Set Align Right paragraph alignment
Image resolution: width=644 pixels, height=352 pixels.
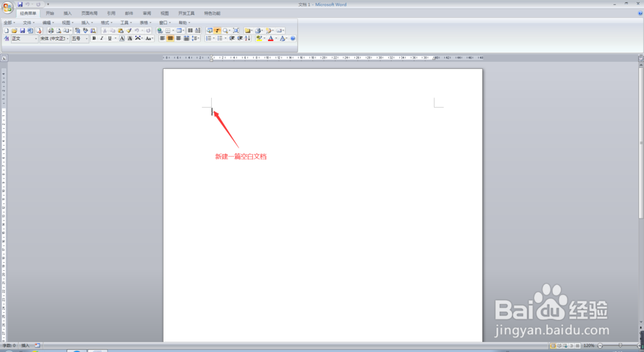point(178,38)
